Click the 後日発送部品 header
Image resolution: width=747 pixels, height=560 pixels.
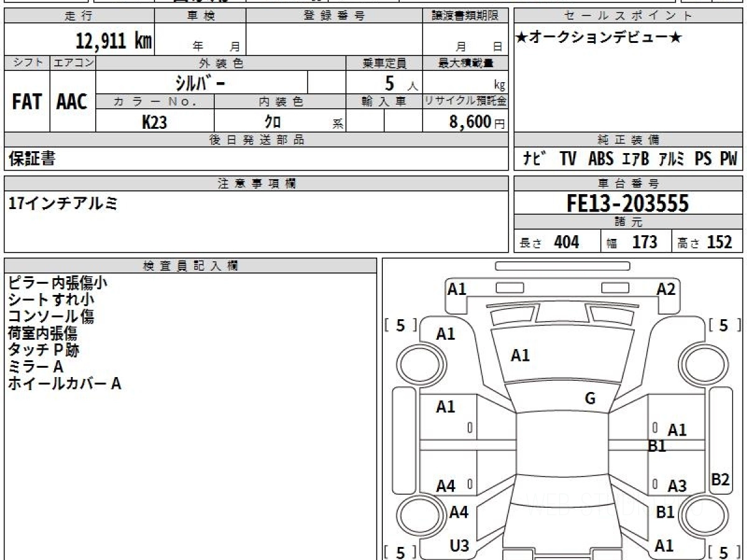[x=256, y=140]
